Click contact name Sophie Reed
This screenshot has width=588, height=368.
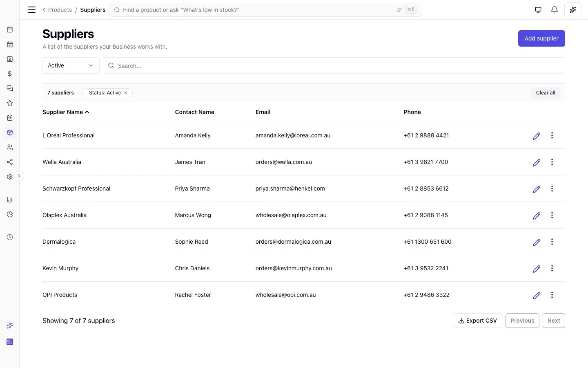click(192, 242)
